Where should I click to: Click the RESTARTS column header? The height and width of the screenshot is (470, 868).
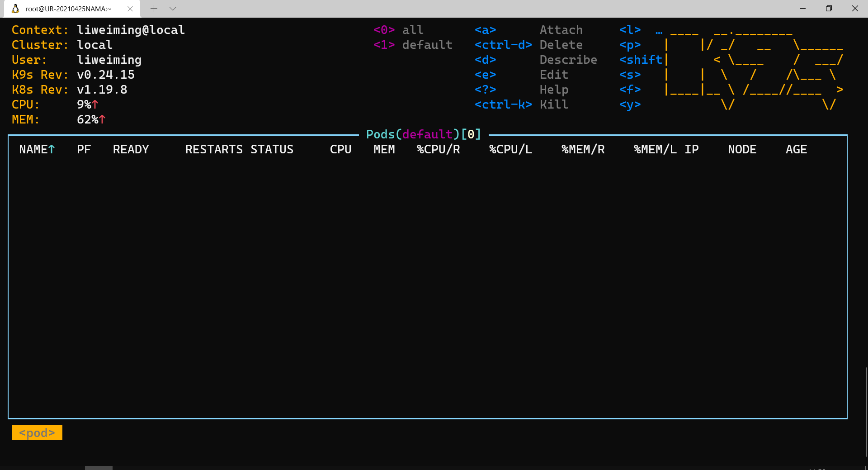214,149
